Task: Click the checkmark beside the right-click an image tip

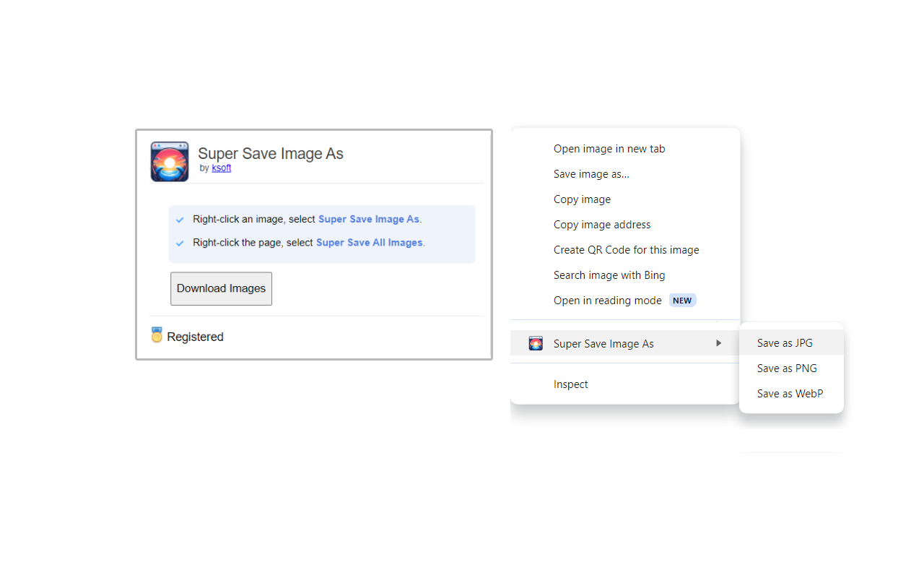Action: pyautogui.click(x=180, y=220)
